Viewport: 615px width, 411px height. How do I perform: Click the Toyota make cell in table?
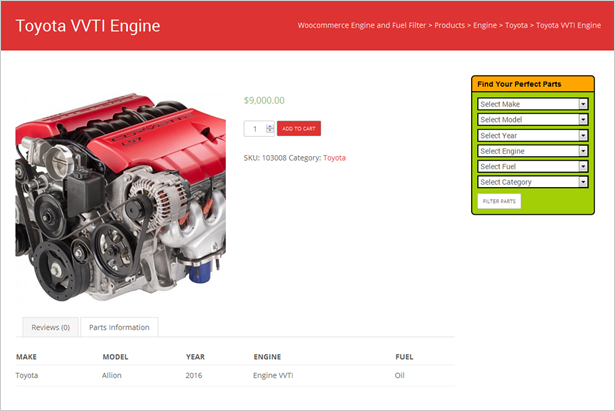(27, 375)
